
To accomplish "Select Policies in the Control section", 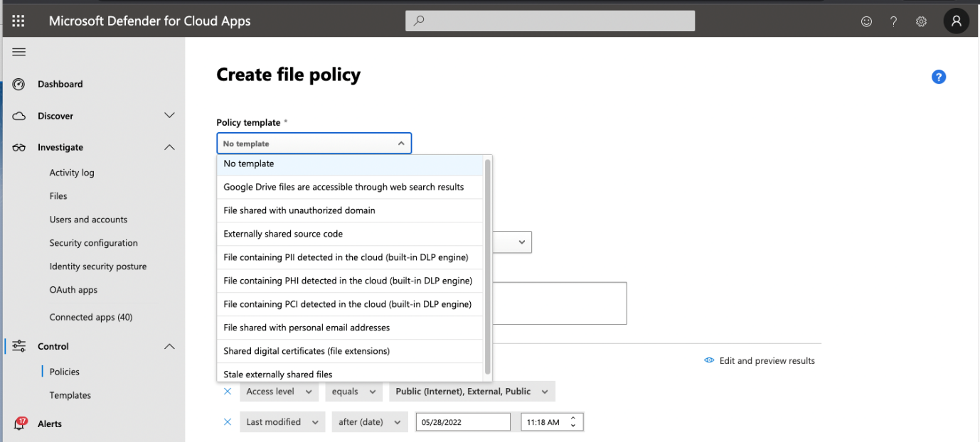I will tap(64, 371).
